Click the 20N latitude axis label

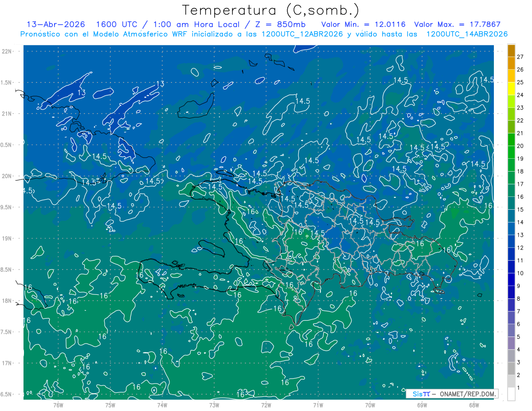8,176
